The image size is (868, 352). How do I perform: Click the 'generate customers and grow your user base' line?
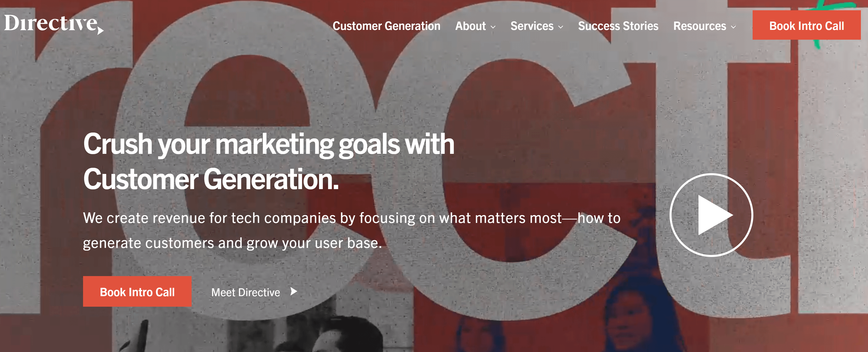click(232, 243)
